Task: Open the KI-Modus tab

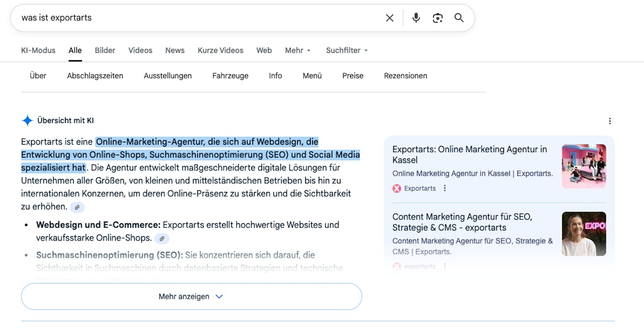Action: [x=38, y=50]
